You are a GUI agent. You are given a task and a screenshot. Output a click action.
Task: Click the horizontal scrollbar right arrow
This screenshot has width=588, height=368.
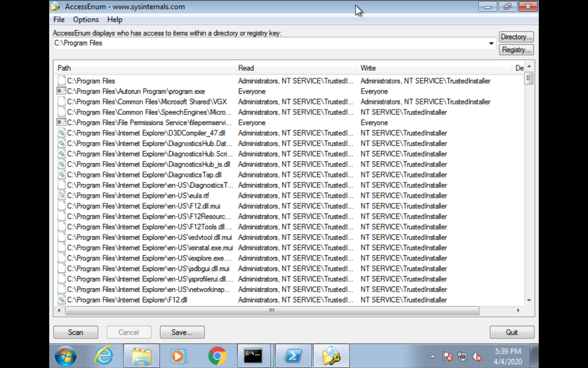tap(518, 310)
